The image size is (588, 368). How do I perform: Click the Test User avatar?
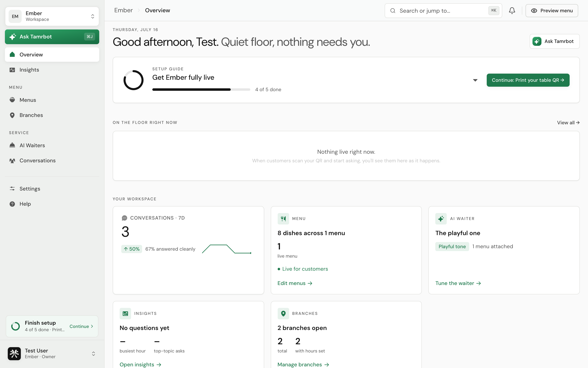pos(14,353)
